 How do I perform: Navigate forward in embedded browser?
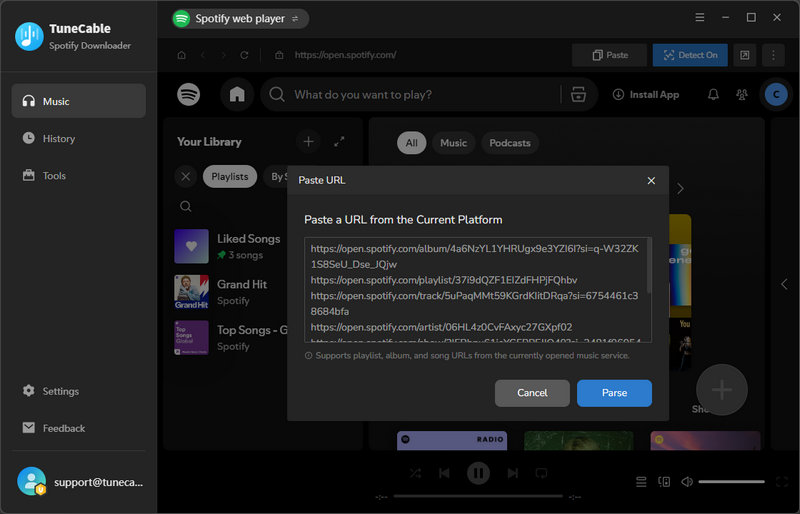(223, 55)
